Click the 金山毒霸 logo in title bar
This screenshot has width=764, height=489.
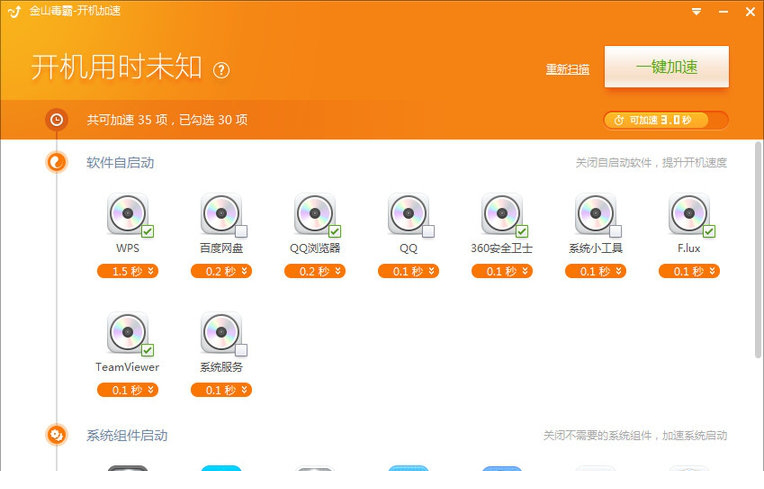click(x=14, y=11)
